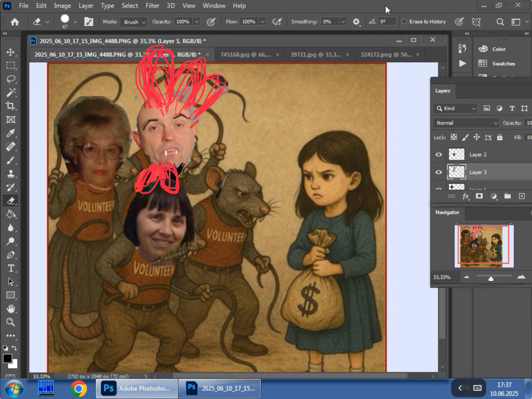Select the Brush tool
532x399 pixels.
[11, 160]
